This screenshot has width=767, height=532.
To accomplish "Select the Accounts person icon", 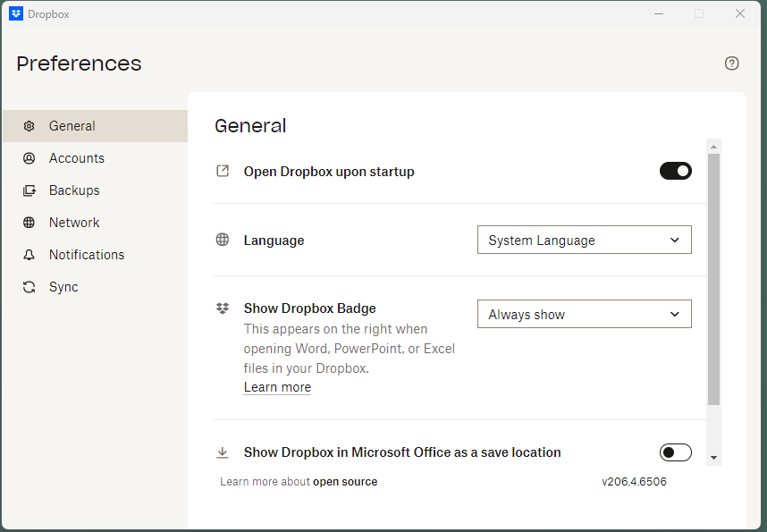I will pyautogui.click(x=29, y=158).
